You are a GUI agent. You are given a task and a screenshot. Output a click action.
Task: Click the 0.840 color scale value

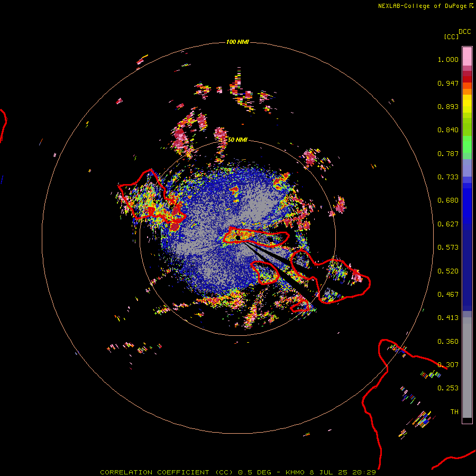click(x=448, y=130)
